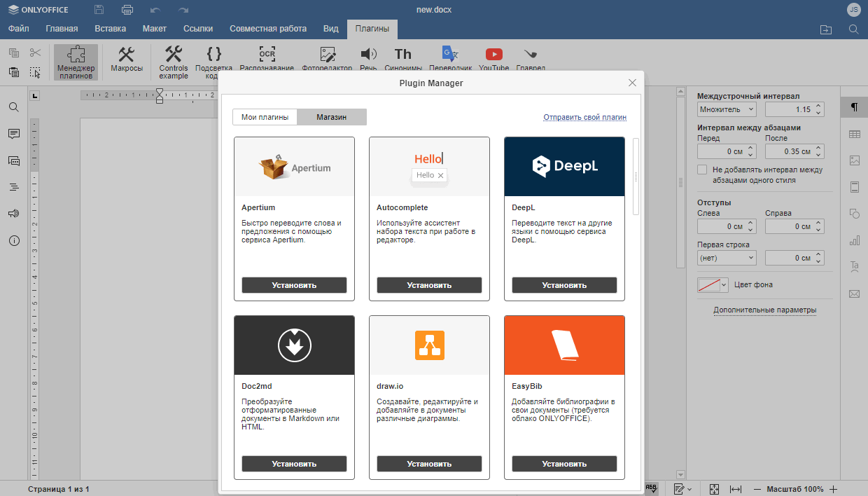Open the Headings navigation panel

[14, 187]
